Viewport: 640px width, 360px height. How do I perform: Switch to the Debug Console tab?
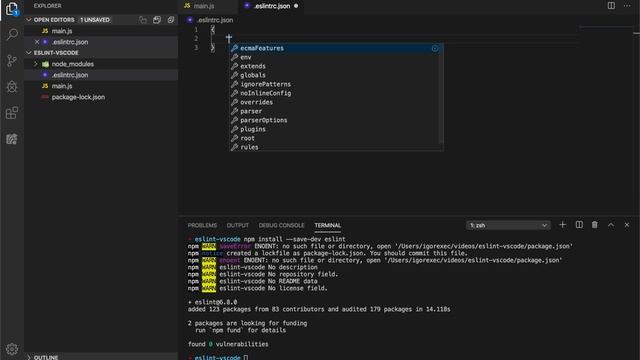pos(281,225)
